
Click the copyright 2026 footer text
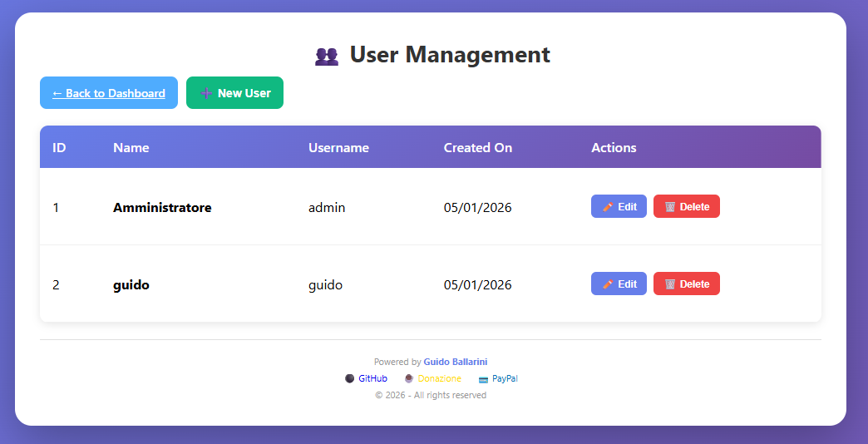431,395
